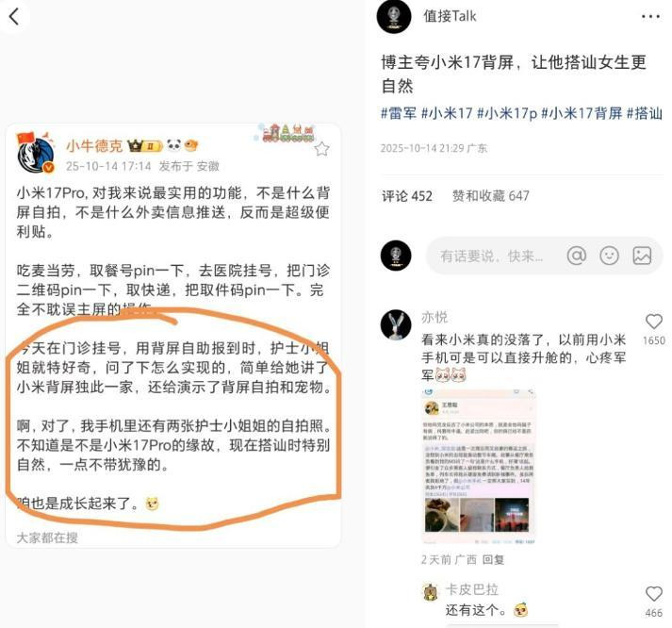Switch to the 评论 452 tab
Viewport: 672px width, 628px height.
click(407, 196)
